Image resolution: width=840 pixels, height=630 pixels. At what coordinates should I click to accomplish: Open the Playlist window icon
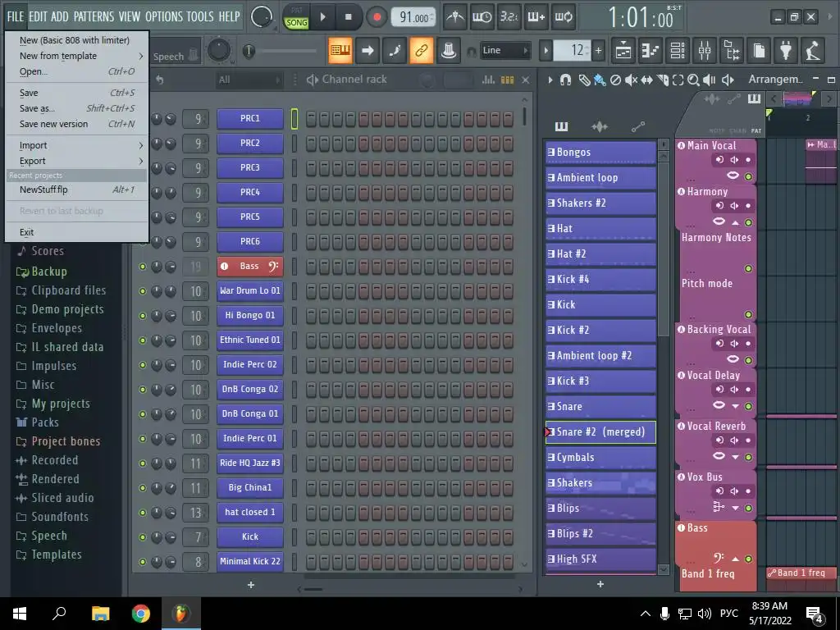[x=623, y=51]
